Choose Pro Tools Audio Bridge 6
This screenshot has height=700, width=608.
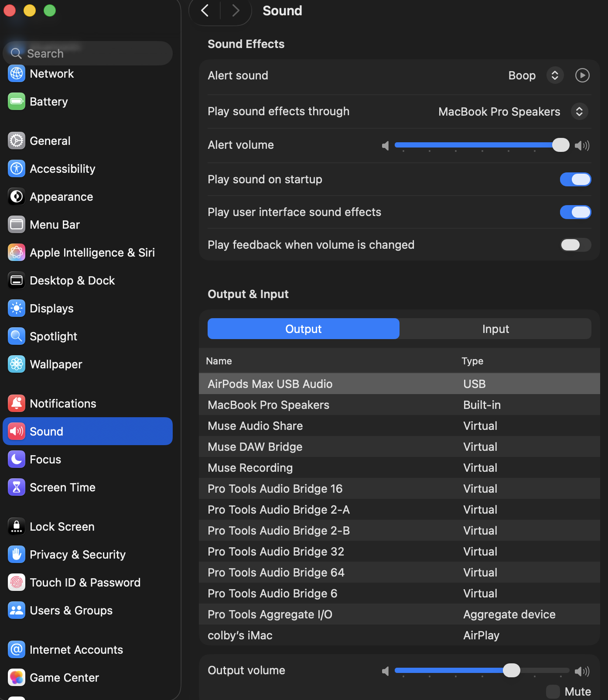click(400, 593)
